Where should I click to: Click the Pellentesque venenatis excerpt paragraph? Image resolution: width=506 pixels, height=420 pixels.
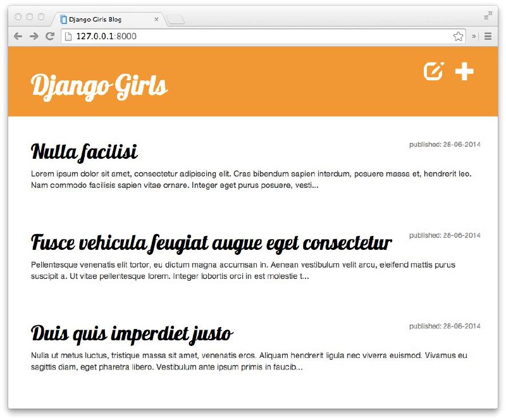click(x=243, y=271)
